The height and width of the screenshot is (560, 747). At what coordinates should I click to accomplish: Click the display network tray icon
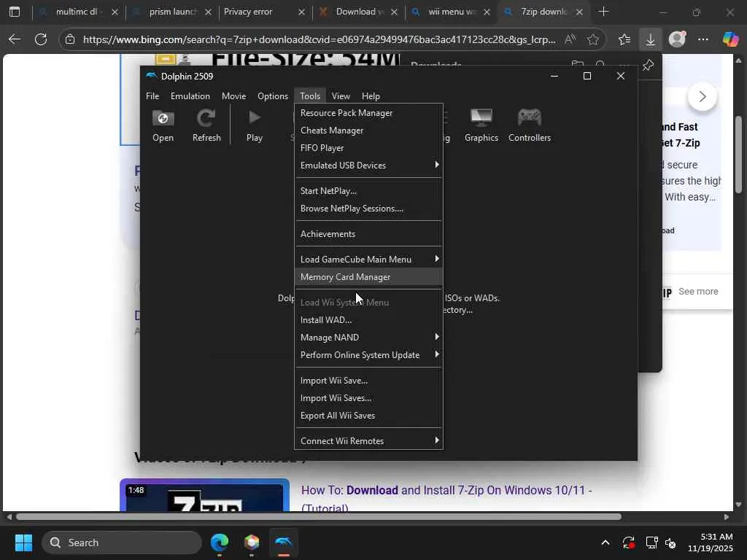651,542
